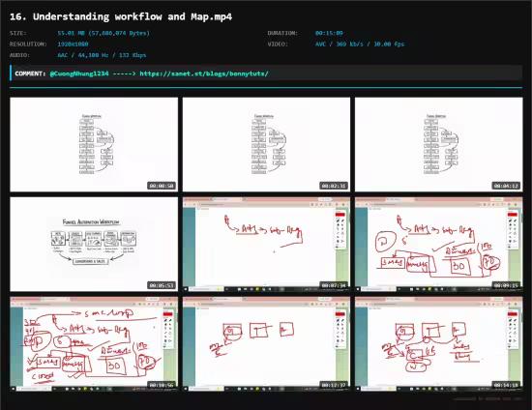Click the "RESOLUTION:" label
Image resolution: width=532 pixels, height=410 pixels.
tap(28, 44)
